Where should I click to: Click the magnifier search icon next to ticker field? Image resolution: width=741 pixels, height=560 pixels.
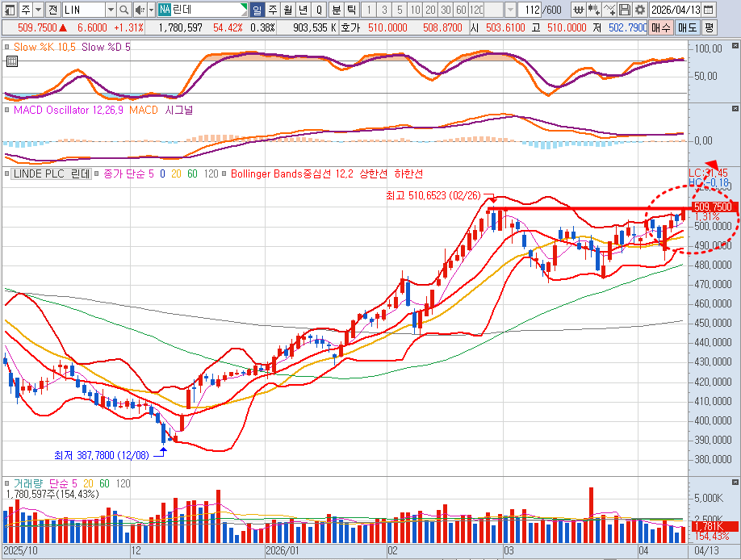[x=123, y=10]
